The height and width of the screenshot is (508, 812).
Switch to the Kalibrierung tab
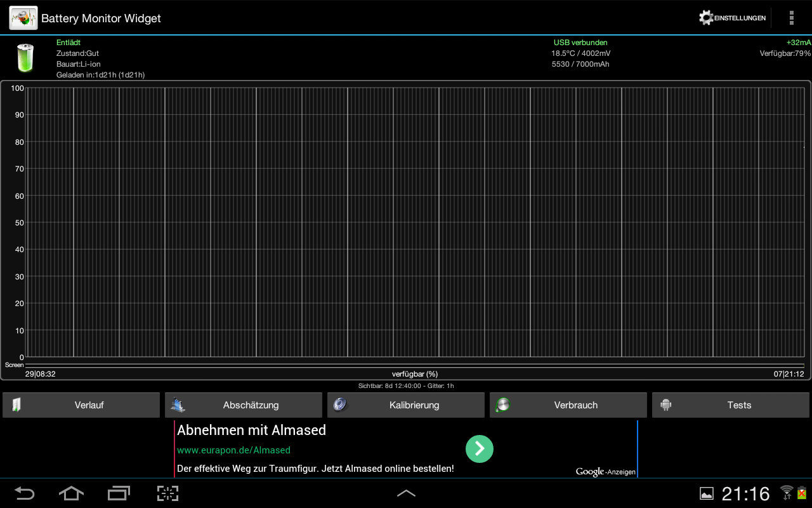[406, 405]
